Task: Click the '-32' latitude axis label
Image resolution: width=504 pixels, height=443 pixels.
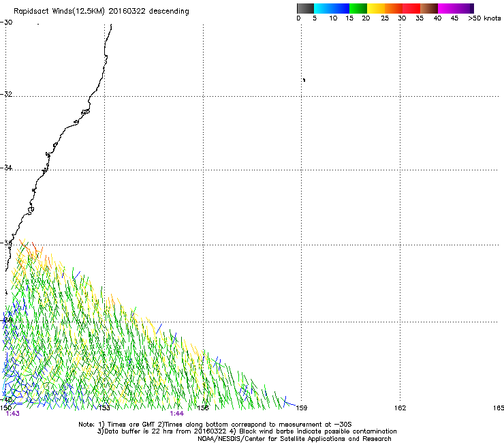Action: 6,94
